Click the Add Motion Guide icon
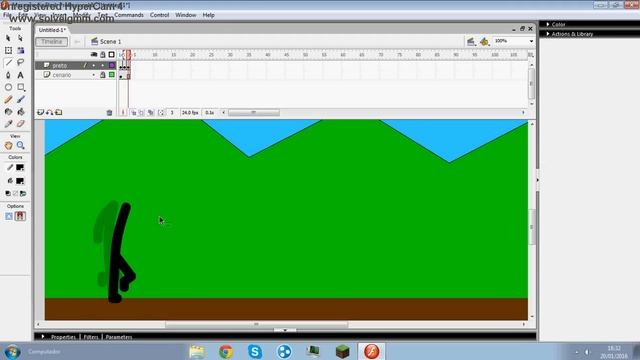Image resolution: width=640 pixels, height=360 pixels. pyautogui.click(x=49, y=112)
